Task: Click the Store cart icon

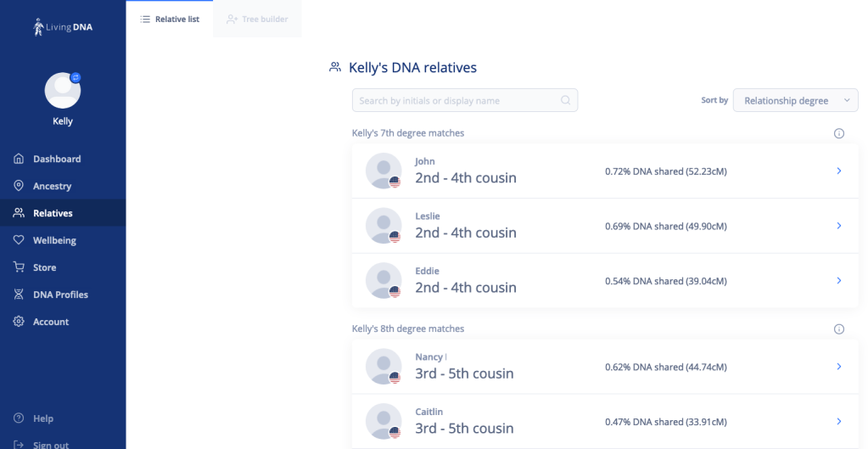Action: point(19,267)
